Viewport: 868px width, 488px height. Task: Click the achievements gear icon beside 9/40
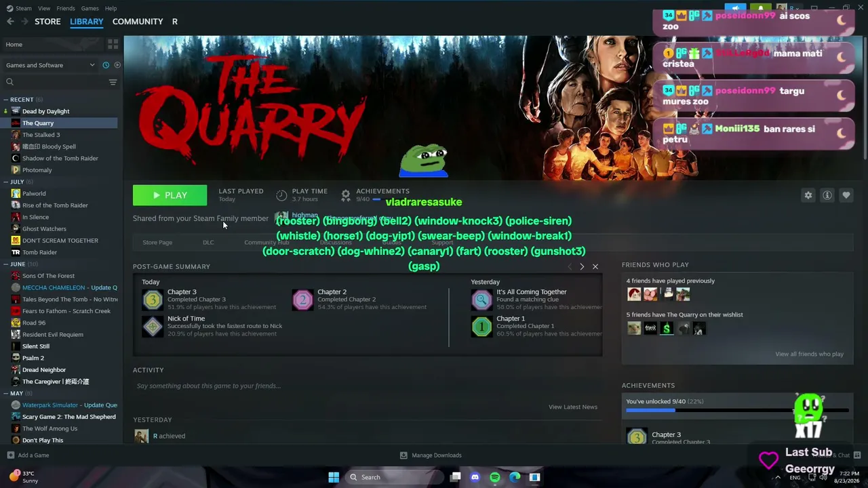coord(346,195)
